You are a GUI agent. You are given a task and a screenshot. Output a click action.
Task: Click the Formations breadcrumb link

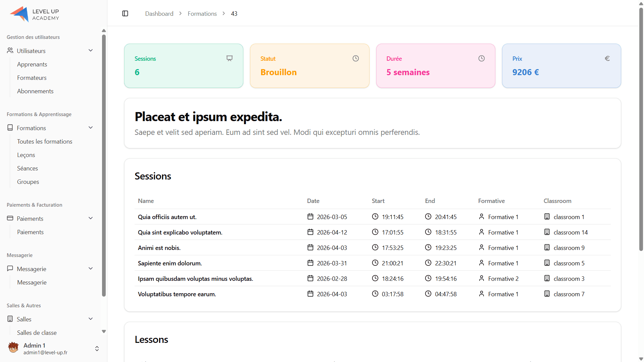[202, 14]
